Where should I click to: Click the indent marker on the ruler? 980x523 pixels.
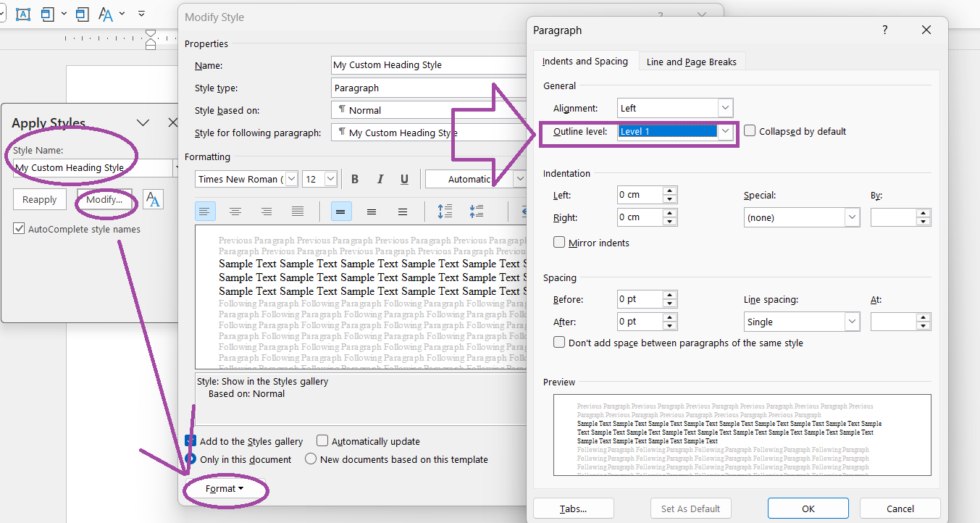(150, 36)
